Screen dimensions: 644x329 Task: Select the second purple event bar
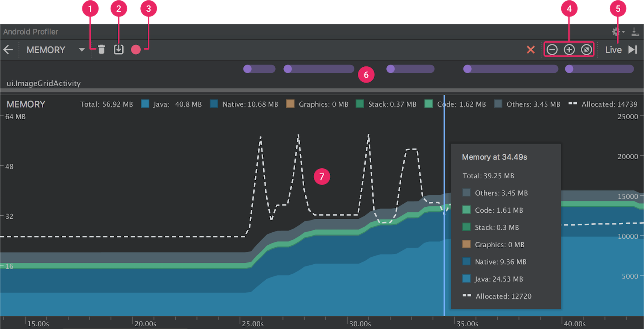[x=319, y=69]
